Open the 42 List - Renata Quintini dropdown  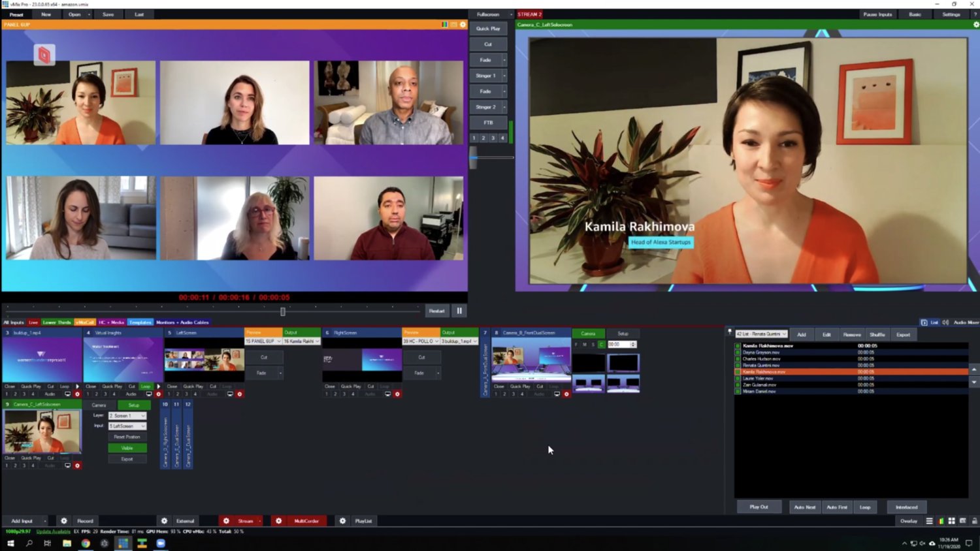click(761, 334)
